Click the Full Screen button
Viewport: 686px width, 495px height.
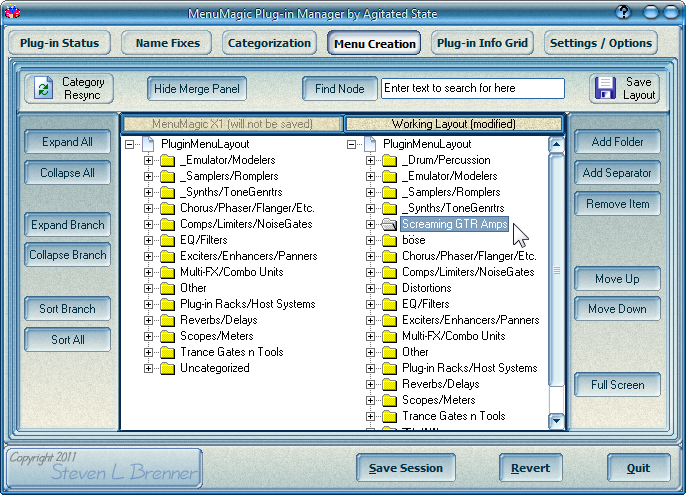(617, 385)
